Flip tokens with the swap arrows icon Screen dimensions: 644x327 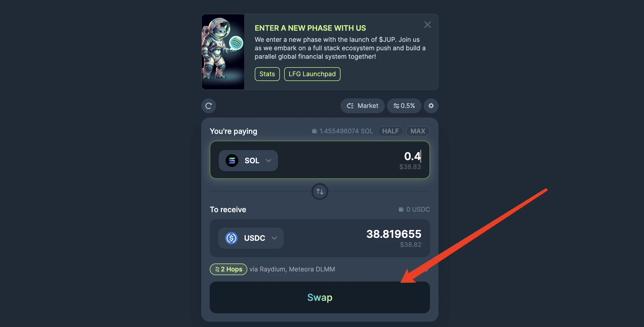click(320, 192)
